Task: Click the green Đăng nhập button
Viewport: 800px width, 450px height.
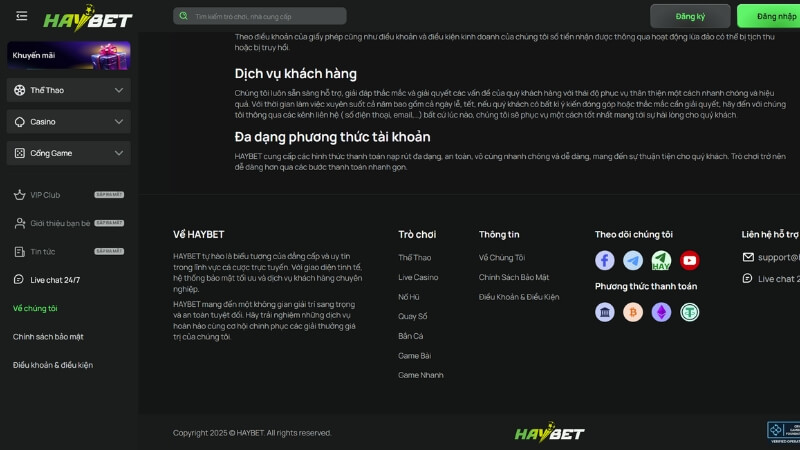Action: 772,16
